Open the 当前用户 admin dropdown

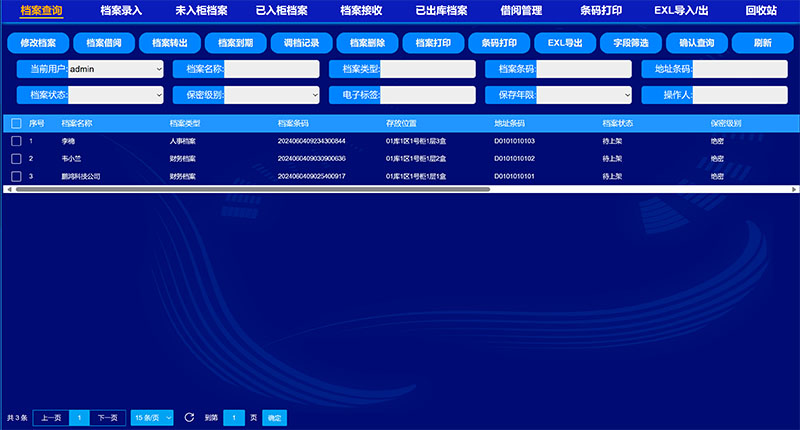115,69
